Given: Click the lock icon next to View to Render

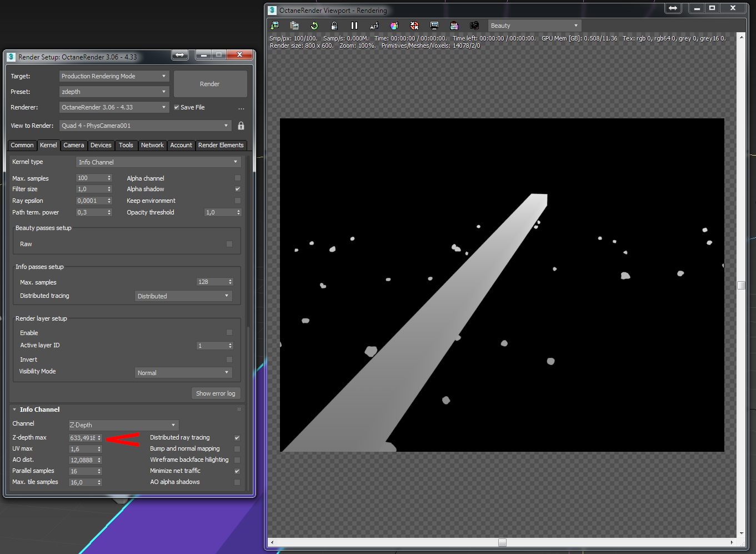Looking at the screenshot, I should tap(241, 126).
